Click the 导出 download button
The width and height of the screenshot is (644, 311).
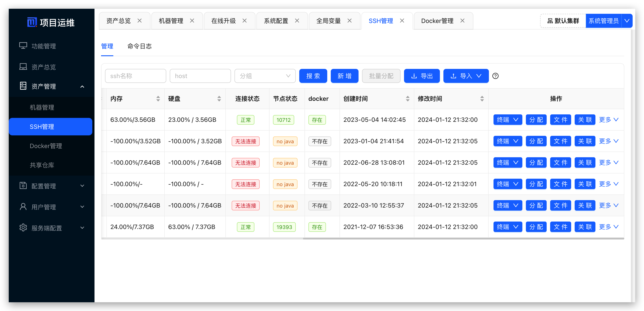422,76
